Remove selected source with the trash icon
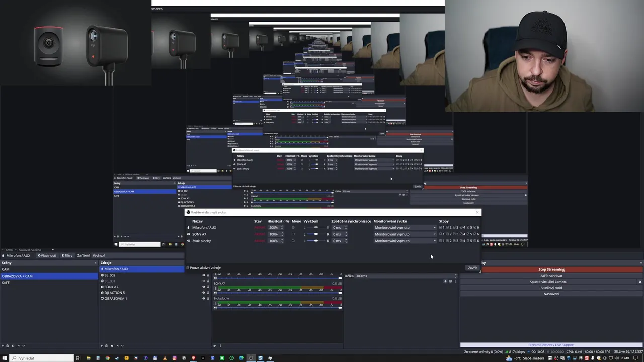 (106, 346)
